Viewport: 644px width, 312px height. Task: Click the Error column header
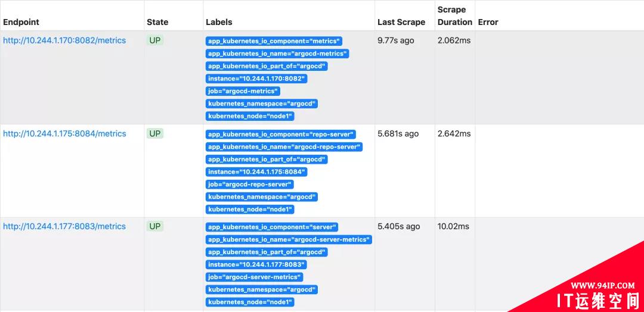(x=488, y=22)
